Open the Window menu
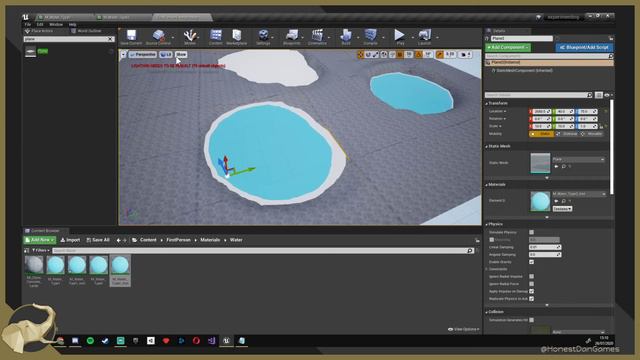Image resolution: width=640 pixels, height=360 pixels. 56,24
